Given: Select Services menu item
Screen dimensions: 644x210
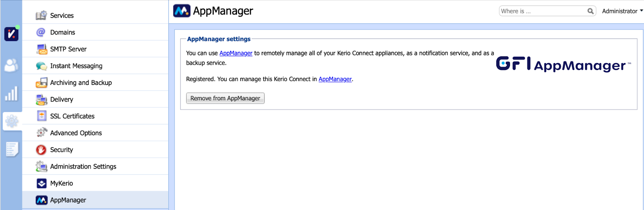Looking at the screenshot, I should pyautogui.click(x=95, y=15).
